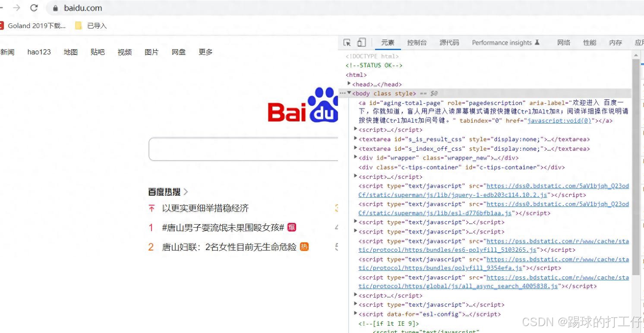Viewport: 644px width, 333px height.
Task: Open the 唐山妇联：2名女性目前无生命危险 headline
Action: click(x=229, y=247)
